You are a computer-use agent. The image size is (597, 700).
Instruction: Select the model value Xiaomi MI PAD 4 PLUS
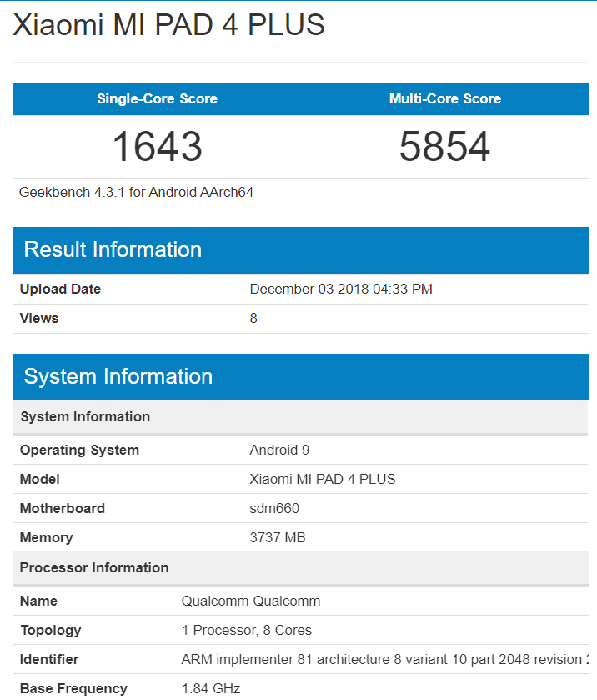point(323,480)
